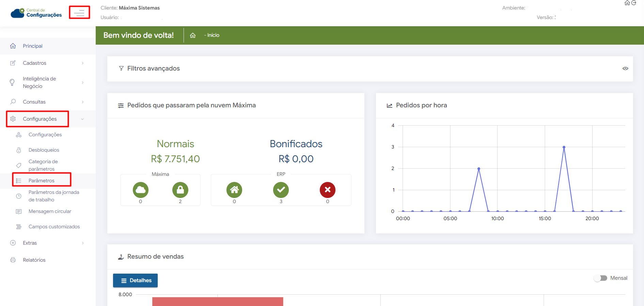The width and height of the screenshot is (644, 306).
Task: Click the green cloud icon under Máxima
Action: click(141, 190)
